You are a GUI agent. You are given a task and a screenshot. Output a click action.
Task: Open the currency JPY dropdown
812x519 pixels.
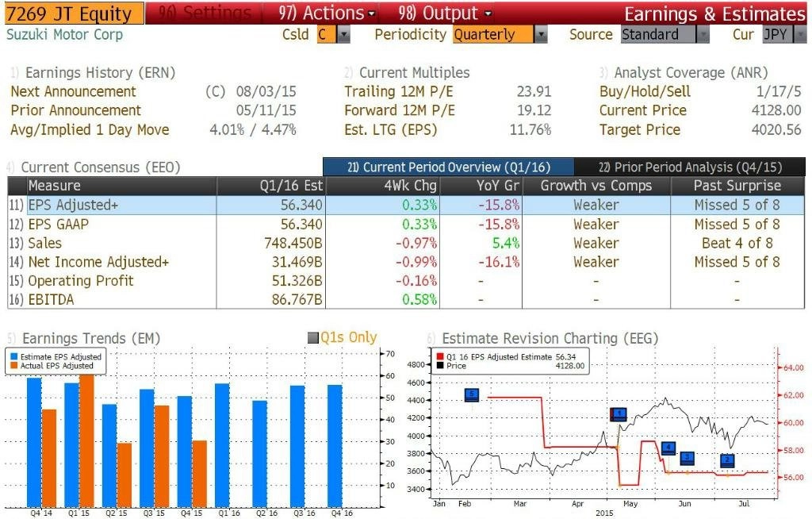[800, 35]
